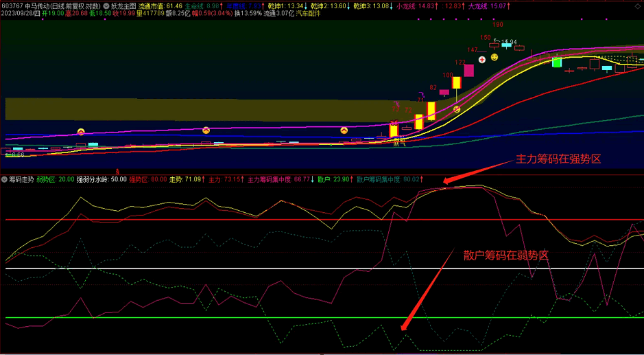Click the 流通市值: 61.46 value
The image size is (644, 355).
(159, 7)
